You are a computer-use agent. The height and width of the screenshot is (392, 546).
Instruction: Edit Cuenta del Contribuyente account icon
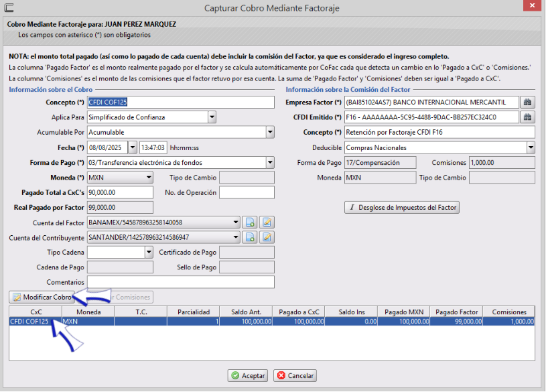click(x=267, y=237)
